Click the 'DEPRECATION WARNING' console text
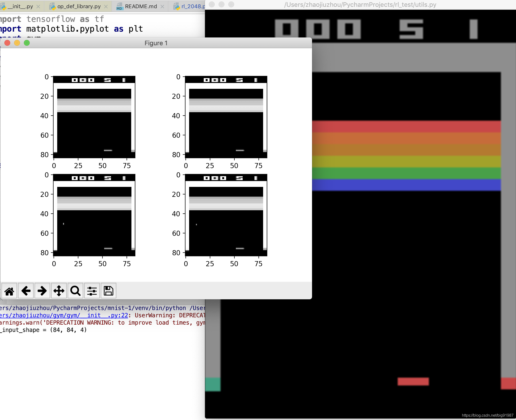The height and width of the screenshot is (420, 516). pyautogui.click(x=80, y=323)
